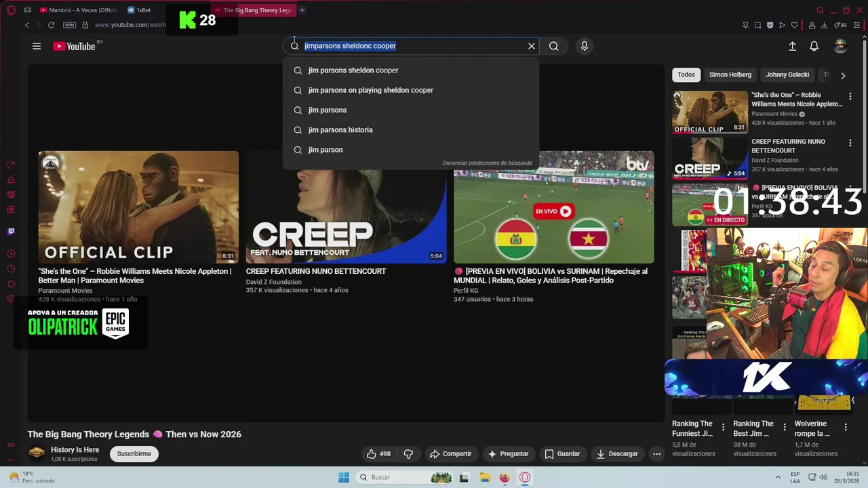Select The Big Bang Theory Legends tab
The height and width of the screenshot is (488, 868).
[254, 10]
